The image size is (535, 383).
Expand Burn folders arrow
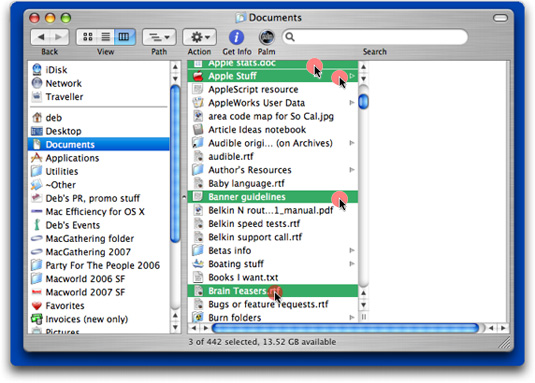pos(352,318)
